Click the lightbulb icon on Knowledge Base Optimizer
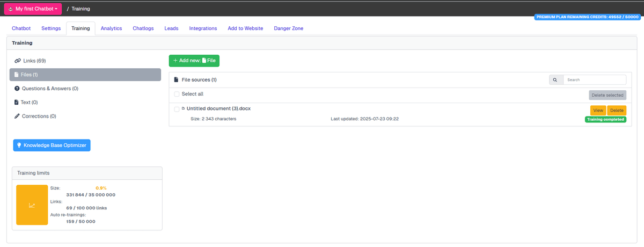Image resolution: width=644 pixels, height=247 pixels. tap(19, 145)
